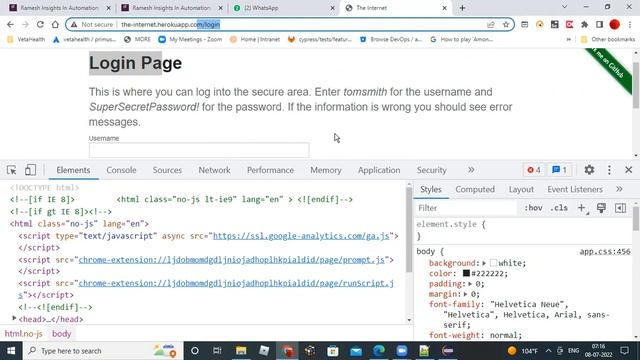This screenshot has height=360, width=640.
Task: Share this page via address bar icon
Action: coord(491,24)
